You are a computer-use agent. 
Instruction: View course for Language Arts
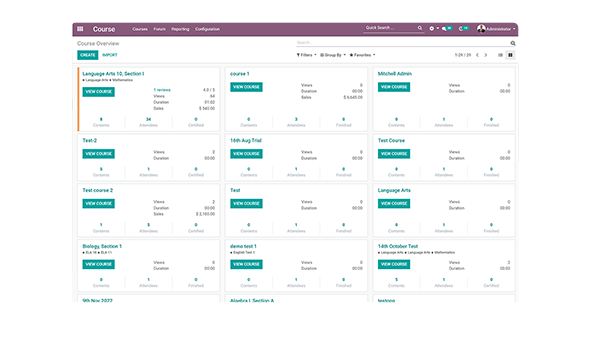394,204
